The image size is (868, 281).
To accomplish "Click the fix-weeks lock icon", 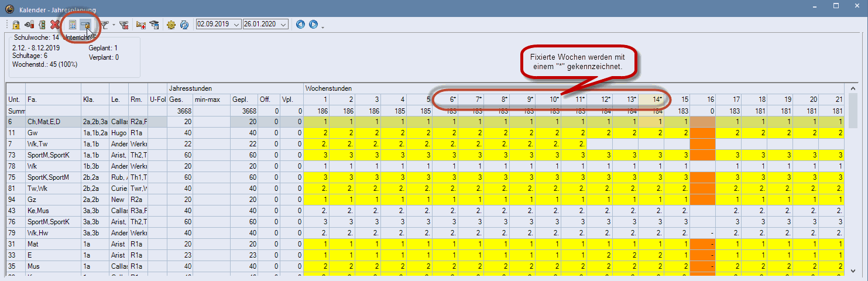I will click(x=85, y=25).
